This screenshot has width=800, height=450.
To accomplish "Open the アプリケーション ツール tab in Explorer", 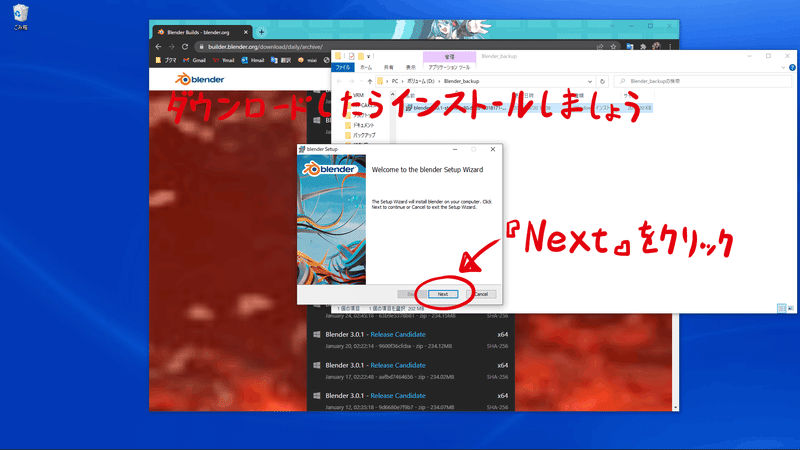I will 449,67.
